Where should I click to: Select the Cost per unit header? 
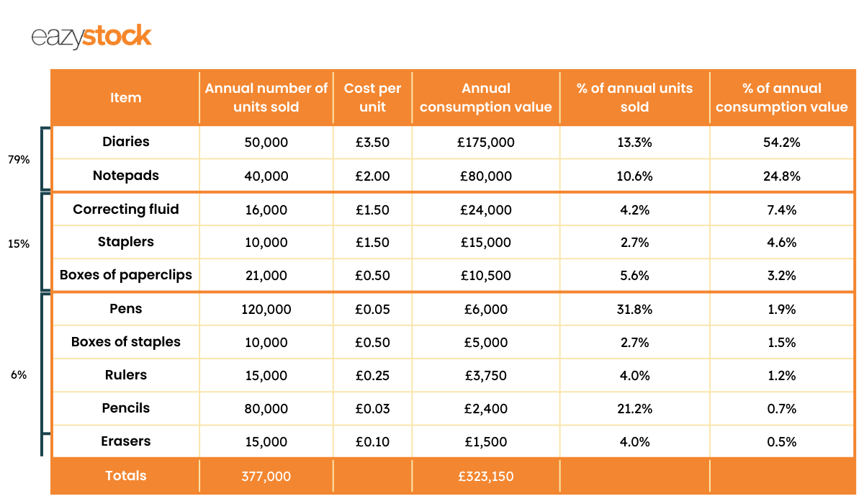(x=372, y=97)
